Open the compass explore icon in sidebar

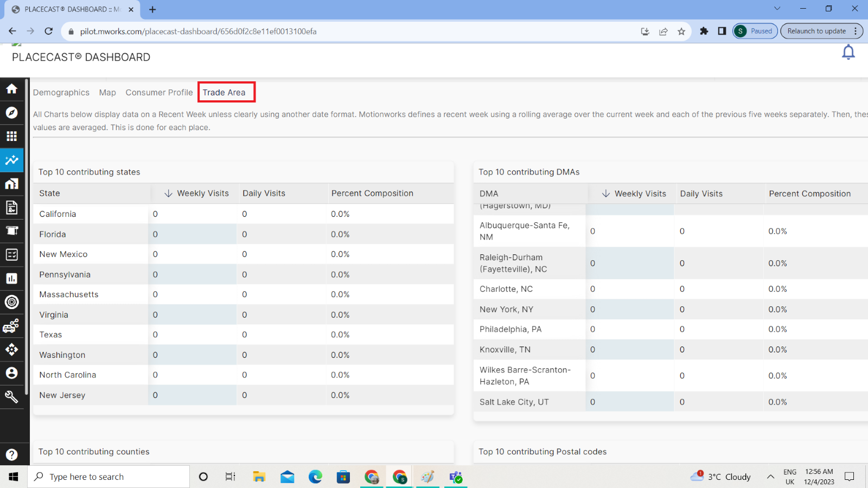pyautogui.click(x=12, y=113)
